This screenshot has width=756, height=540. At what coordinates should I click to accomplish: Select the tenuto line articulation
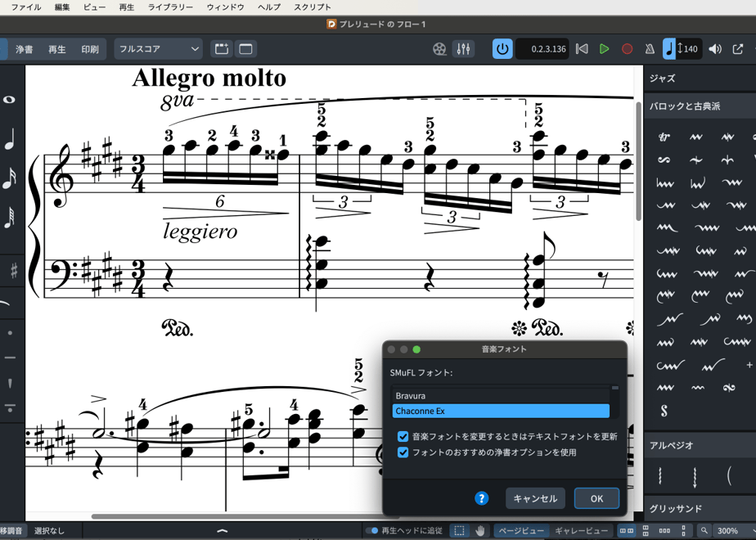[x=10, y=358]
